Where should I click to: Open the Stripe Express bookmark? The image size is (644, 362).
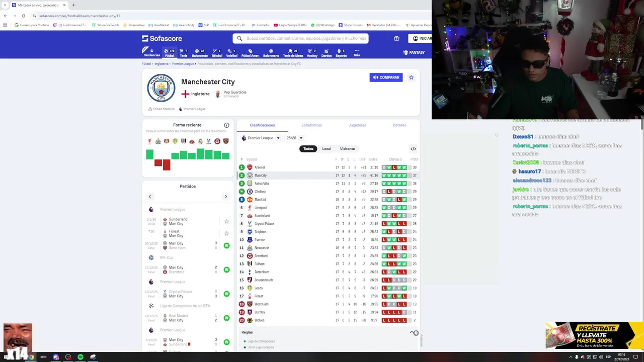coord(350,25)
